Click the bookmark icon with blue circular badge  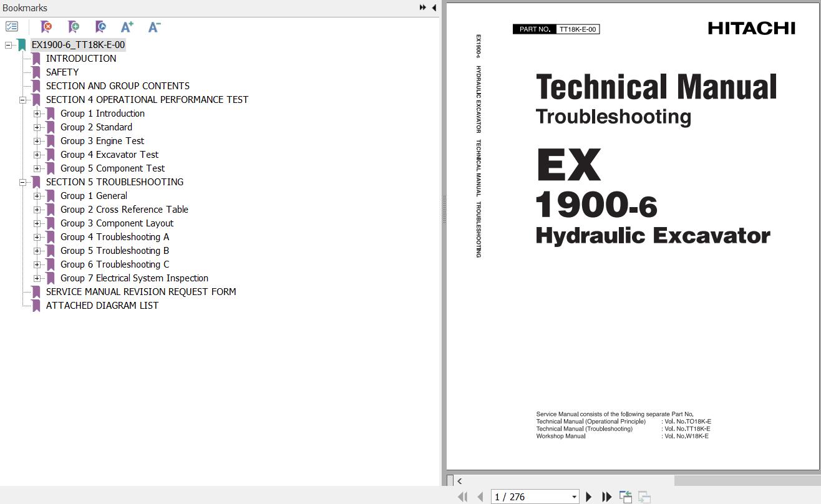tap(100, 27)
